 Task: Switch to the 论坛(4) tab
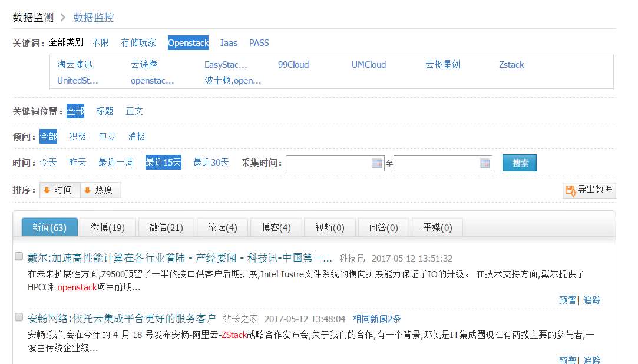coord(223,227)
